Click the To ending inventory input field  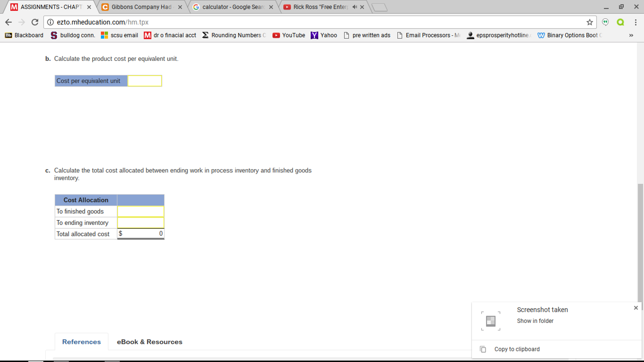tap(140, 222)
